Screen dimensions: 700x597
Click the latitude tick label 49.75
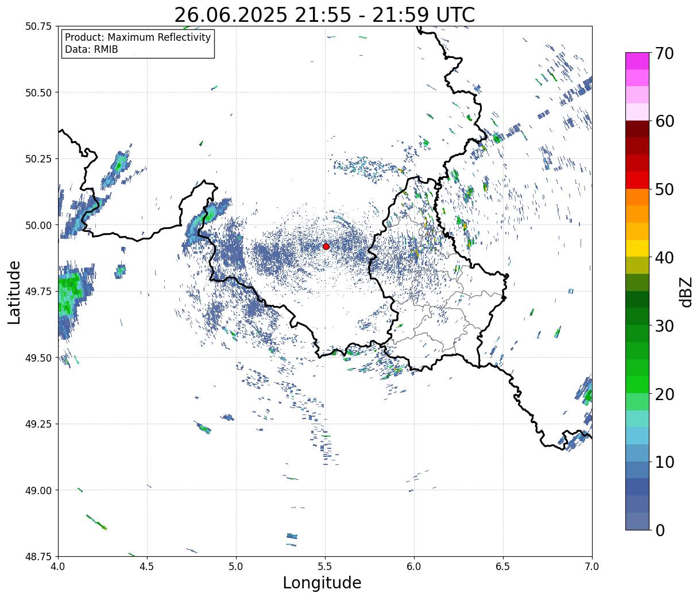(38, 292)
